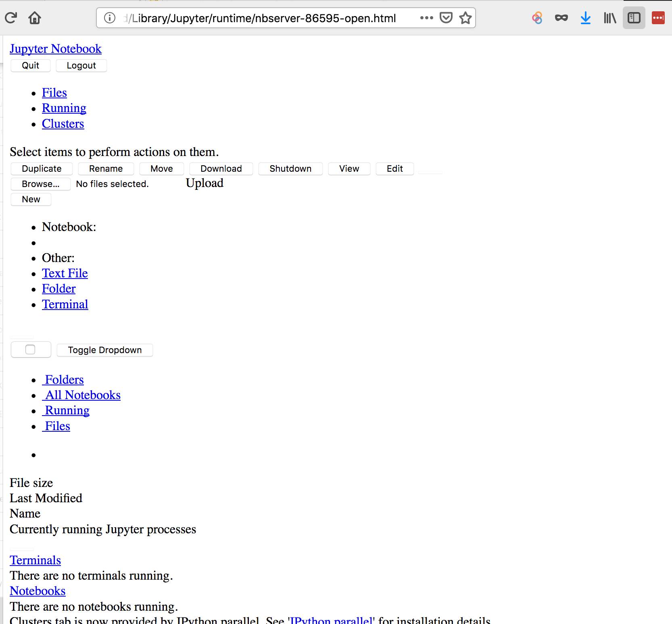Click the Upload label

click(x=205, y=183)
